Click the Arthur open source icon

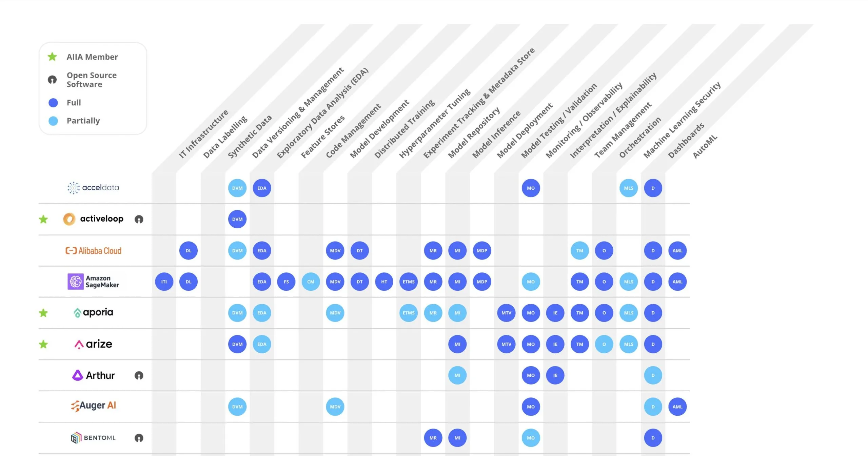tap(139, 375)
